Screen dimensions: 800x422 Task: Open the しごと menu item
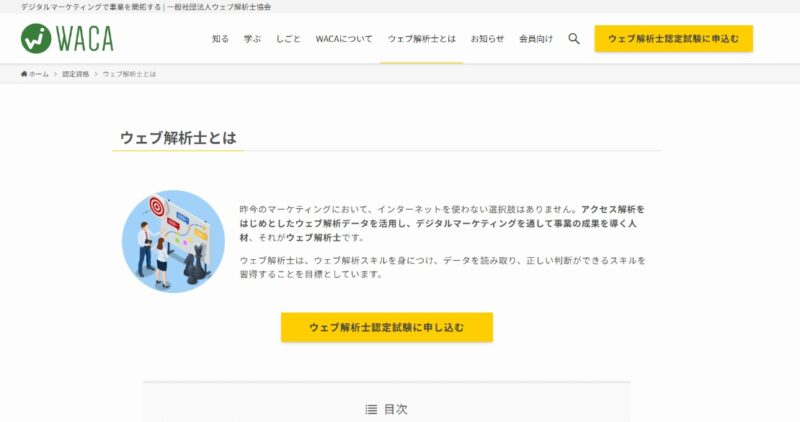[288, 39]
